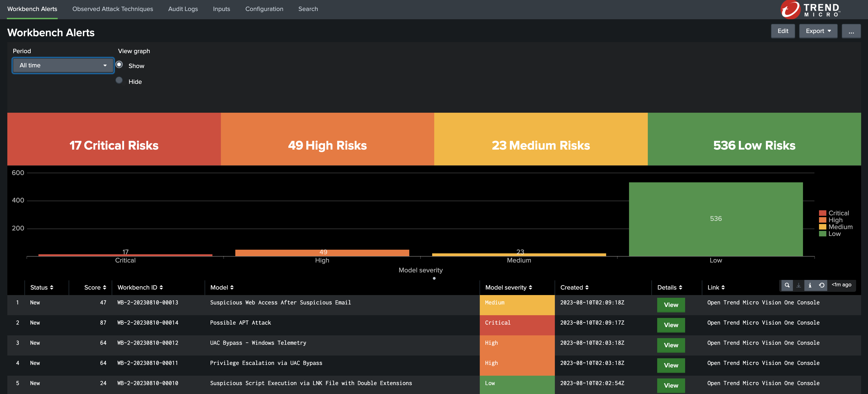Click the search magnifier icon above the table
The height and width of the screenshot is (394, 868).
tap(787, 285)
